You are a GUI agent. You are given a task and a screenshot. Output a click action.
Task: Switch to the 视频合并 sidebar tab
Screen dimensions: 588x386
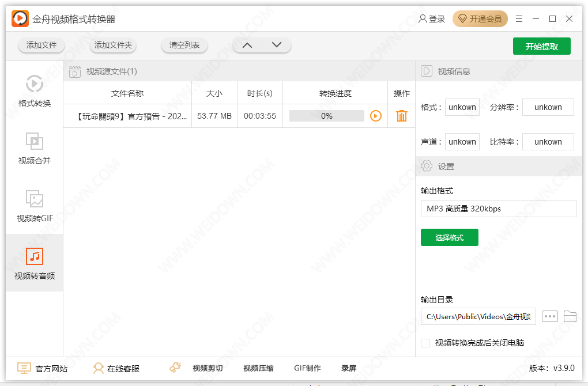click(x=35, y=147)
